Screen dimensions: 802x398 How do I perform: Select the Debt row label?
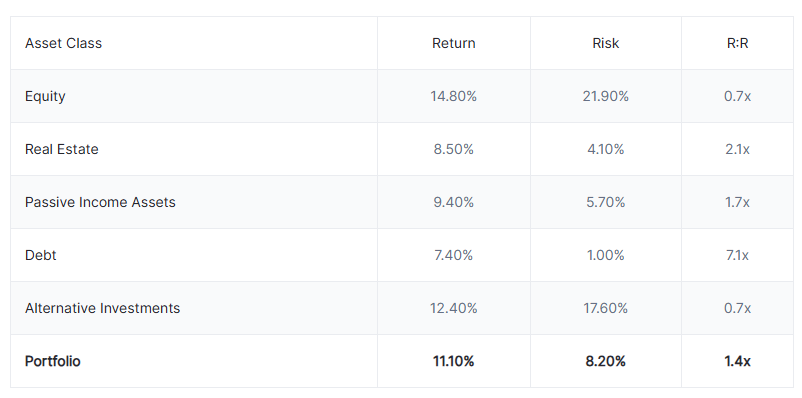(x=40, y=255)
